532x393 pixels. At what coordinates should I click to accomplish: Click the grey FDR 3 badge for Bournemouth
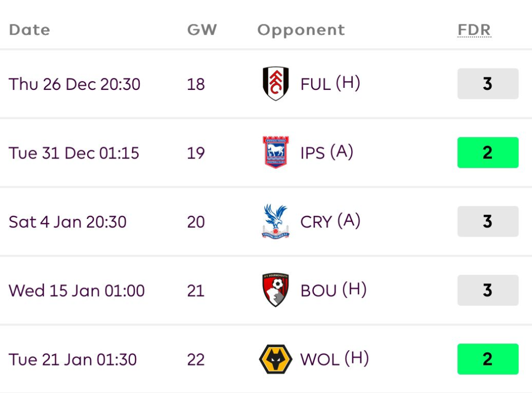pos(487,290)
